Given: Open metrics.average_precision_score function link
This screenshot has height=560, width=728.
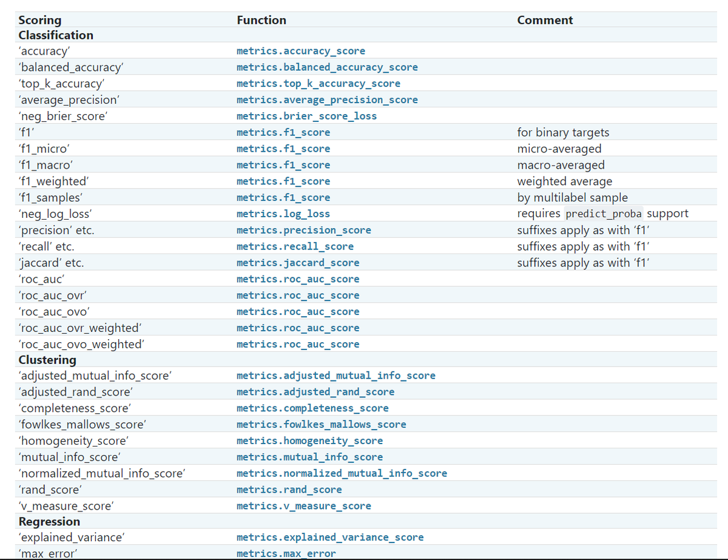Looking at the screenshot, I should (327, 100).
